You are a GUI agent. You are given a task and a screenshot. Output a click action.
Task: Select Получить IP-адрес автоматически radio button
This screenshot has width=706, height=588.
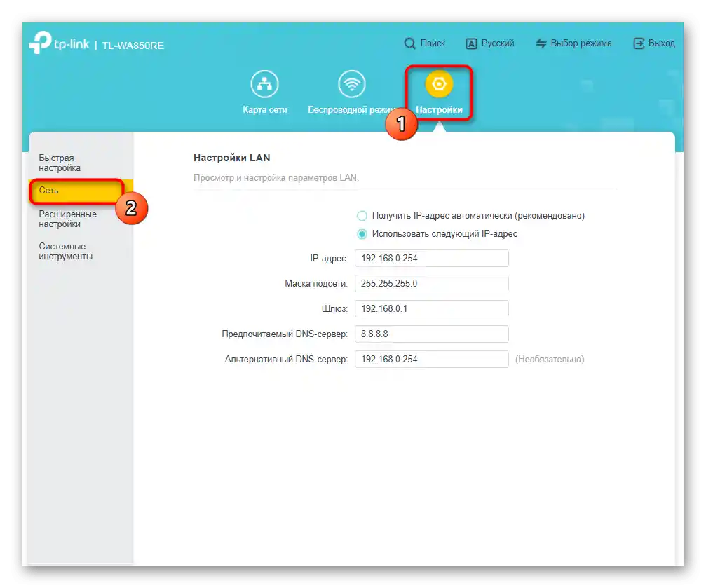pyautogui.click(x=362, y=216)
